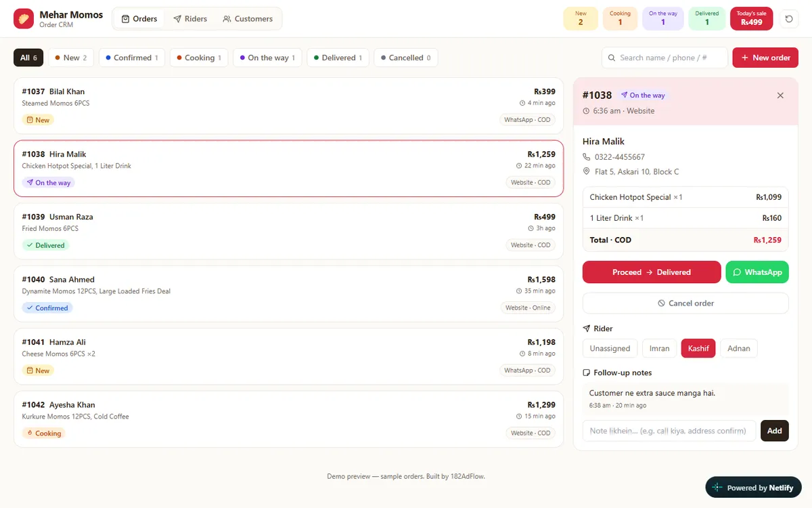Open order #1039 Usman Raza

pyautogui.click(x=288, y=232)
